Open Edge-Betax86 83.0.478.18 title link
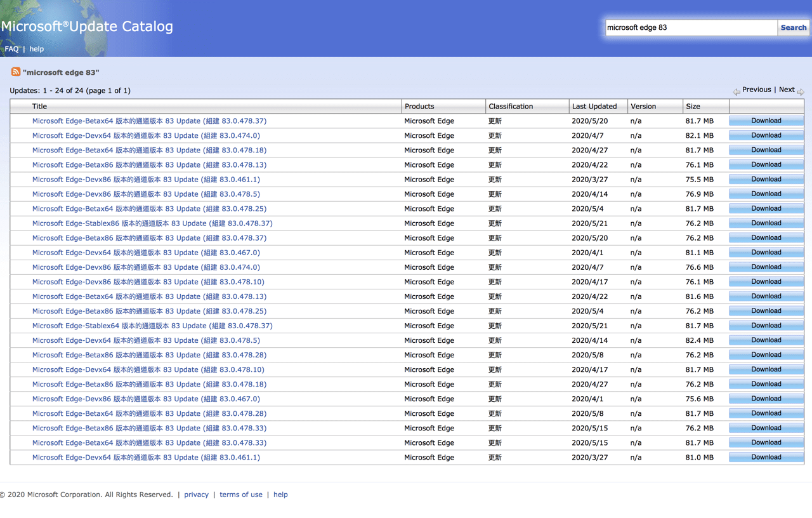Image resolution: width=812 pixels, height=518 pixels. tap(149, 383)
